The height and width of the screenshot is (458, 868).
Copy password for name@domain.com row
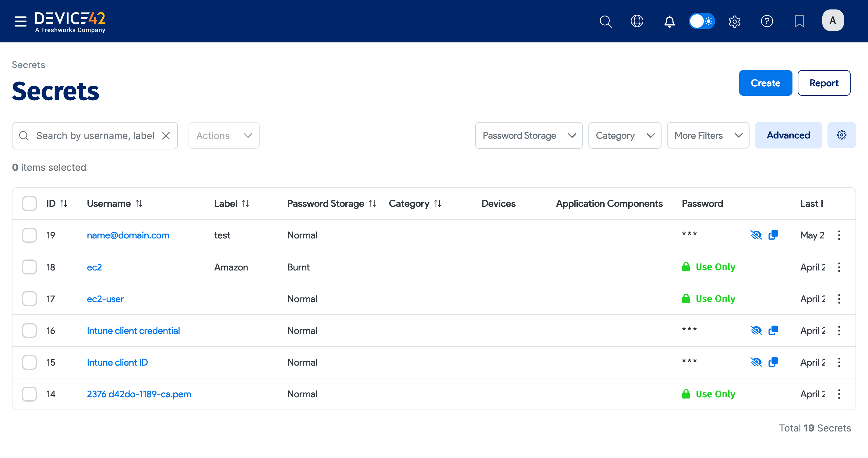click(x=773, y=235)
